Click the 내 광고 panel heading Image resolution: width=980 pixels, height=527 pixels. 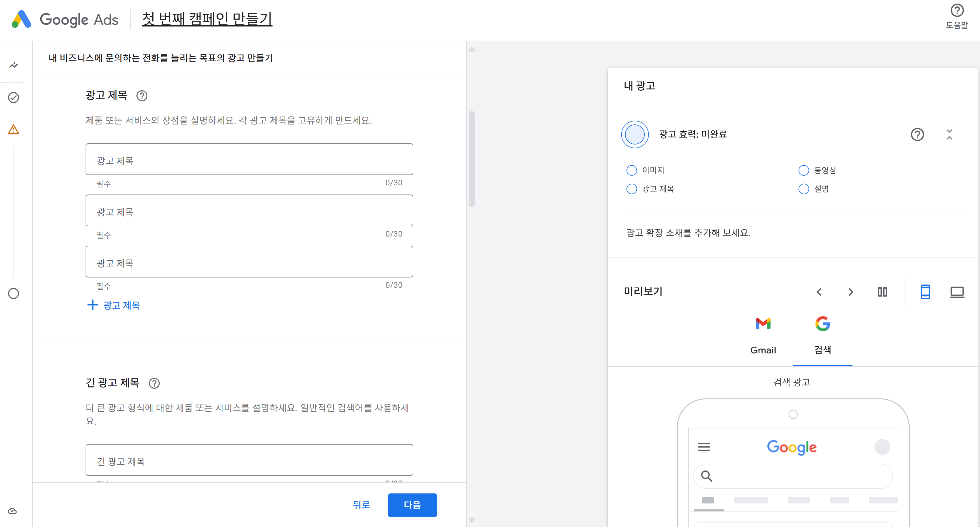coord(639,86)
